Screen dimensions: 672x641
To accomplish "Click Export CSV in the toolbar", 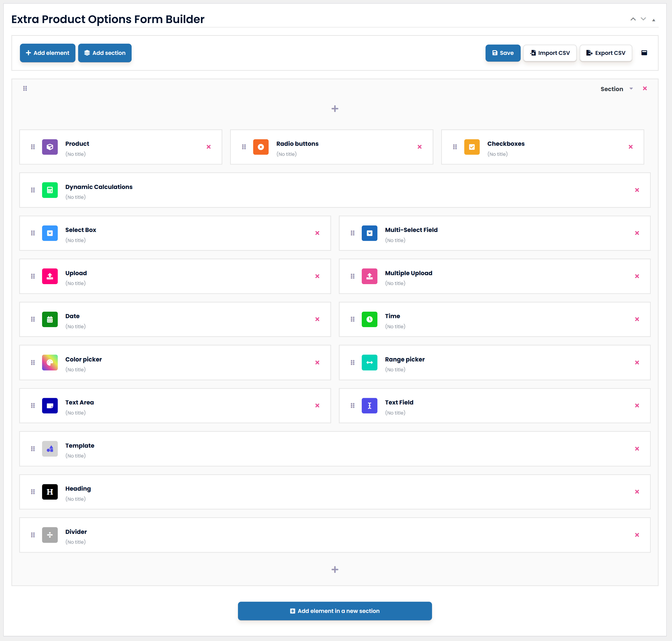I will pyautogui.click(x=606, y=53).
